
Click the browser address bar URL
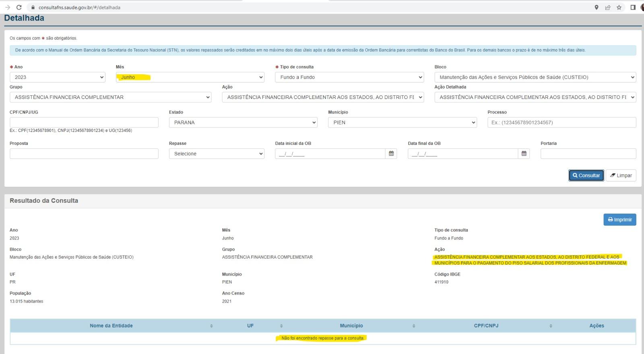79,7
